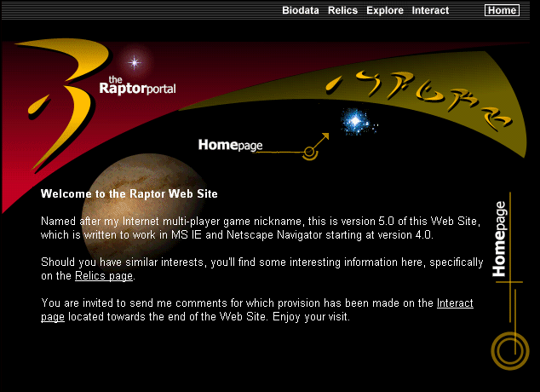The image size is (540, 392).
Task: Click the 'Welcome to the Raptor Web Site' heading
Action: (x=129, y=193)
